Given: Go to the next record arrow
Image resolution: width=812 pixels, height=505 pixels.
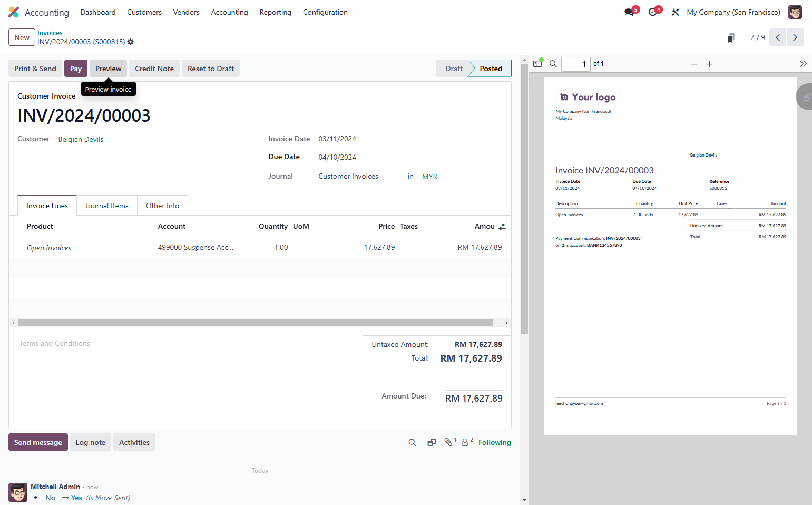Looking at the screenshot, I should tap(795, 37).
